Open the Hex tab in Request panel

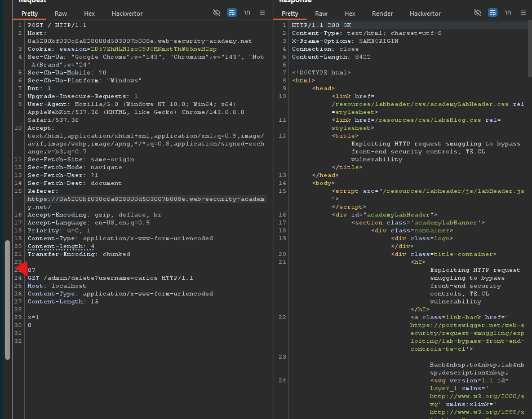pos(89,14)
